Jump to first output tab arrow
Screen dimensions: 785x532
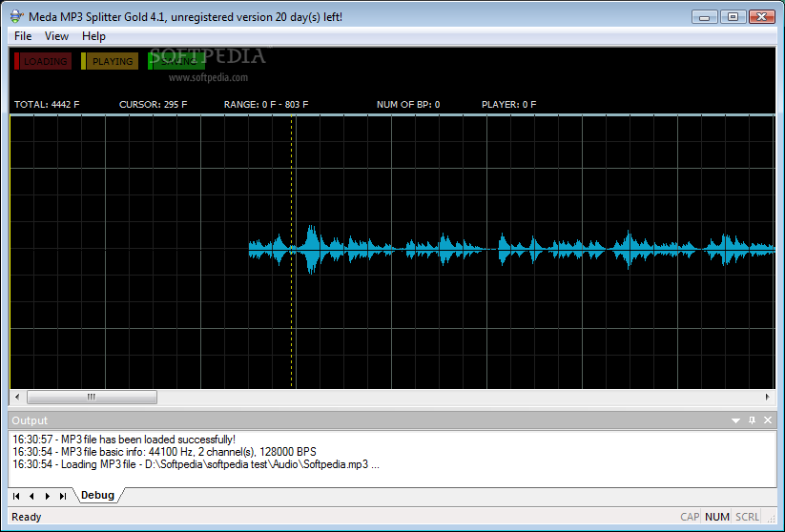[x=16, y=496]
